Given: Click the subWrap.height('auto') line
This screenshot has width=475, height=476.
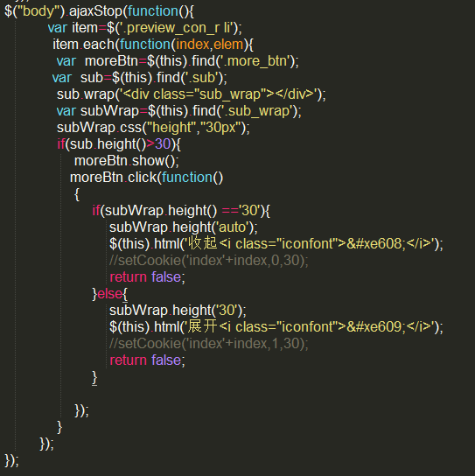Looking at the screenshot, I should [x=184, y=227].
